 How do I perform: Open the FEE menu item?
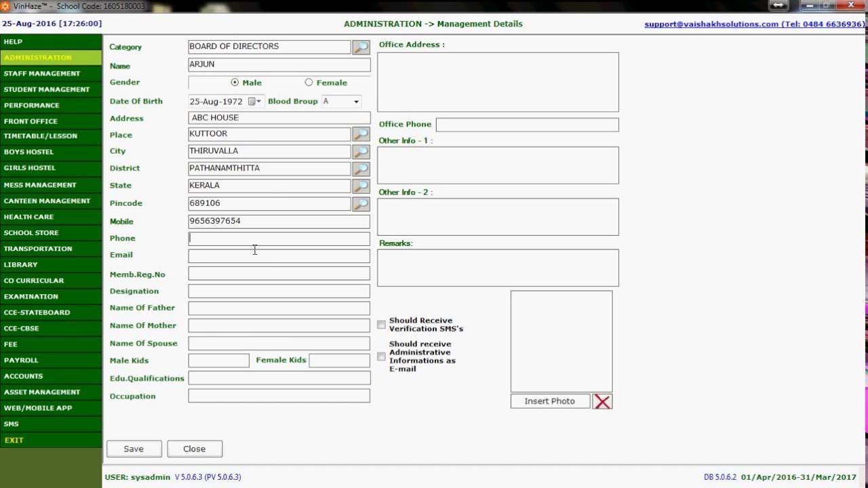click(x=51, y=344)
